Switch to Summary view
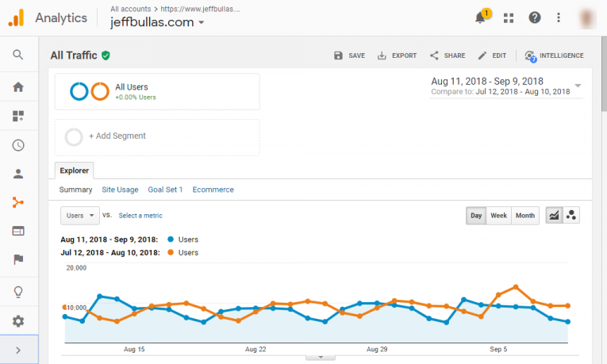Image resolution: width=607 pixels, height=364 pixels. tap(75, 190)
